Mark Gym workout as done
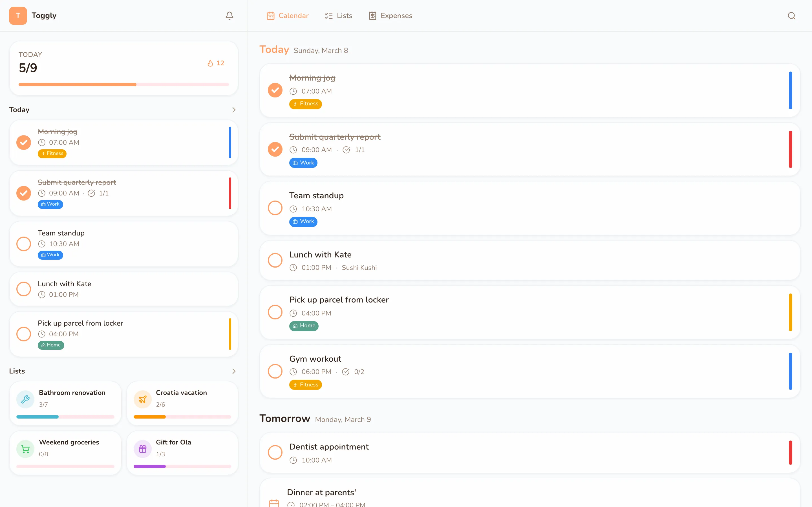The height and width of the screenshot is (507, 812). 275,371
